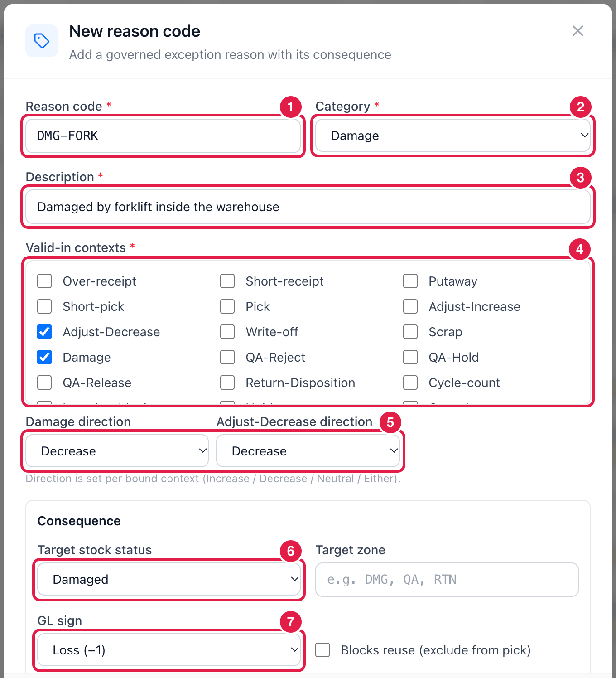
Task: Toggle the Pick context checkbox
Action: [227, 306]
